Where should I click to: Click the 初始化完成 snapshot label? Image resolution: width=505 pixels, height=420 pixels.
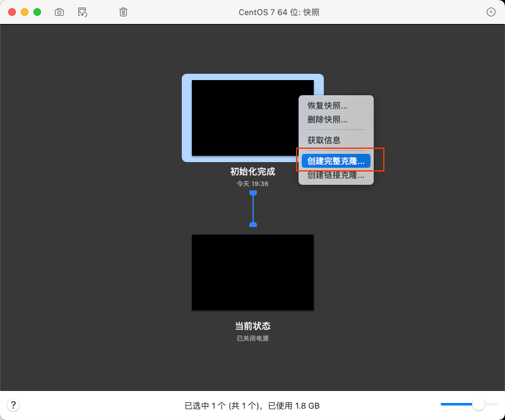pos(252,172)
